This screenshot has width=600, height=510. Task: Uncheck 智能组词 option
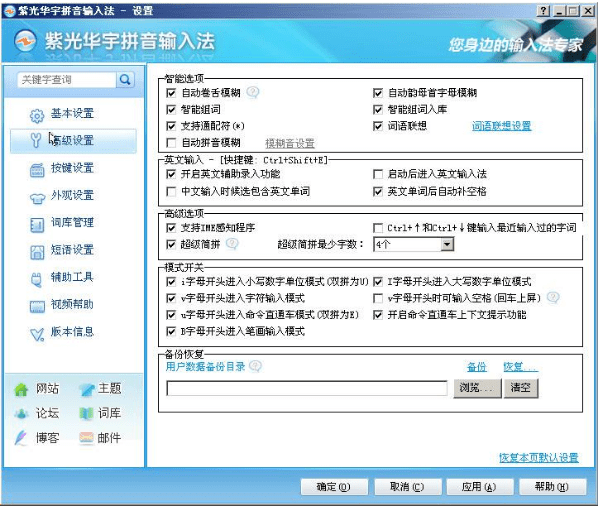pos(171,110)
